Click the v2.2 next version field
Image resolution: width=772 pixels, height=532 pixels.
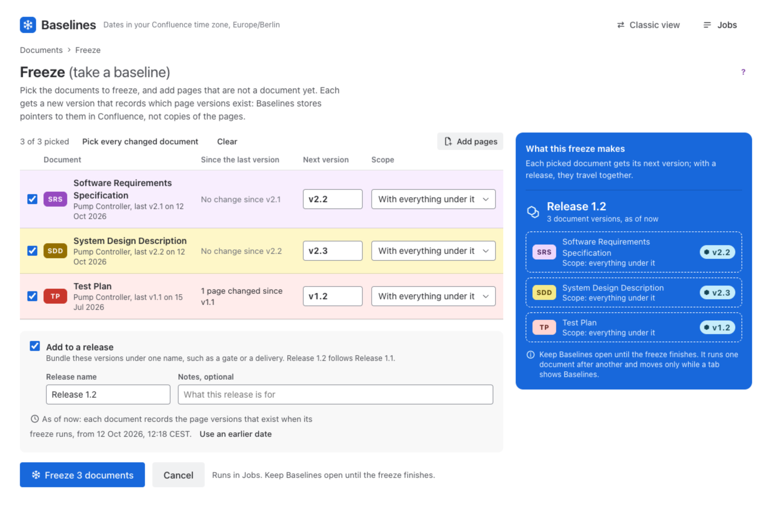(x=333, y=199)
